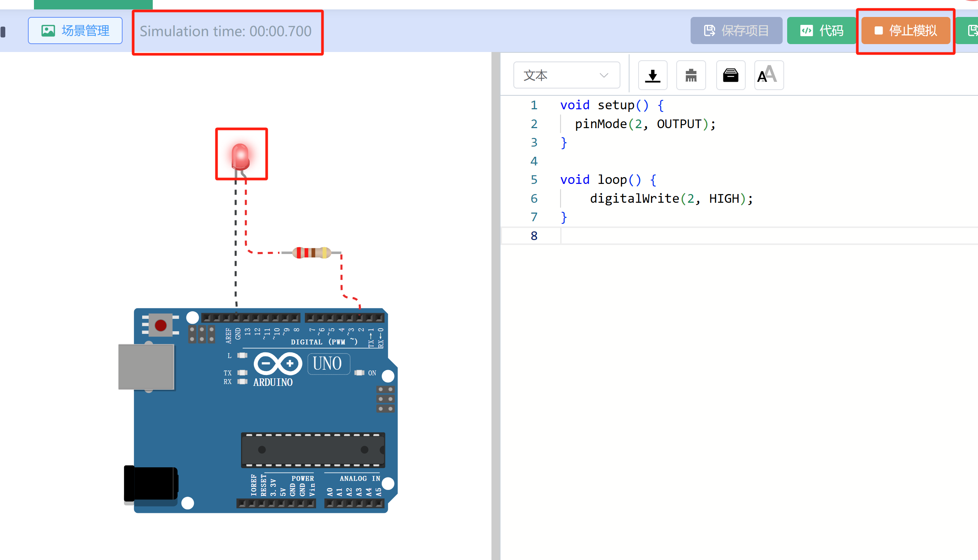The width and height of the screenshot is (978, 560).
Task: Click the 停止模拟 stop simulation button
Action: pyautogui.click(x=905, y=31)
